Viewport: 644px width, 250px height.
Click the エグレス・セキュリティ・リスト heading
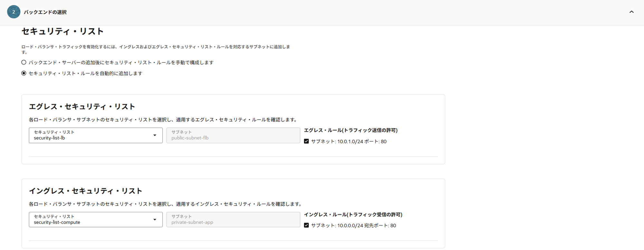[x=82, y=106]
